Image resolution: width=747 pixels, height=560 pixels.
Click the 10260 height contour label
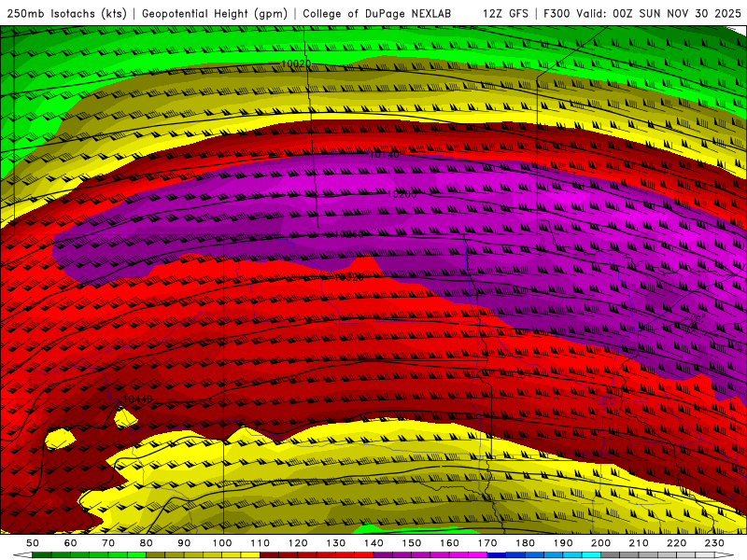pyautogui.click(x=349, y=234)
